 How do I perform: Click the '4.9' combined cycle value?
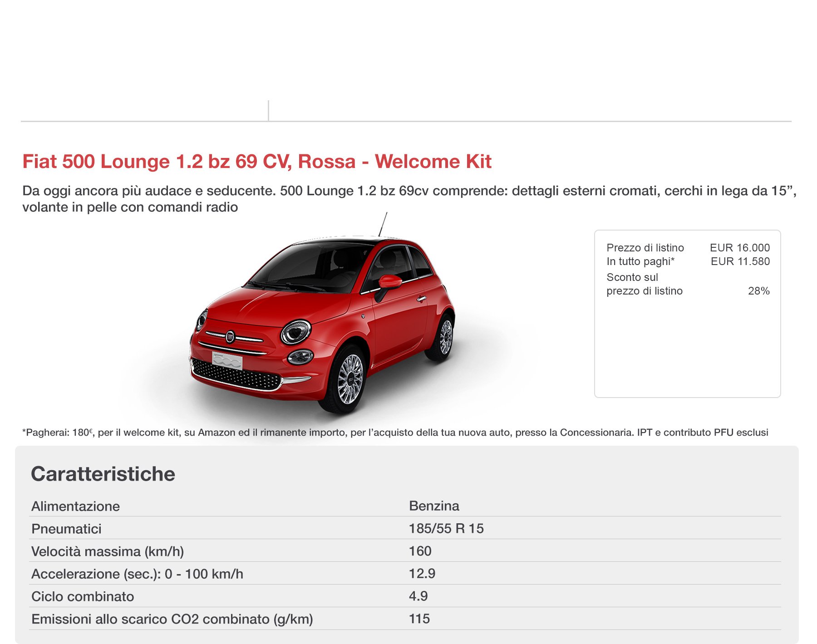[x=418, y=596]
